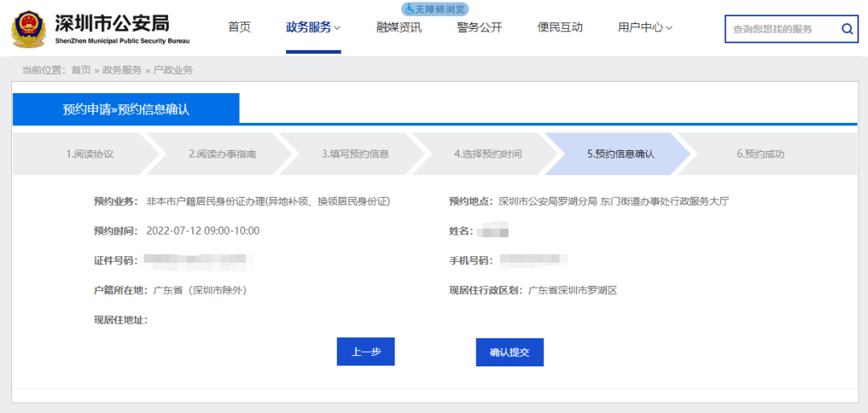Click the 户政业务 breadcrumb link
This screenshot has width=868, height=413.
pyautogui.click(x=174, y=71)
